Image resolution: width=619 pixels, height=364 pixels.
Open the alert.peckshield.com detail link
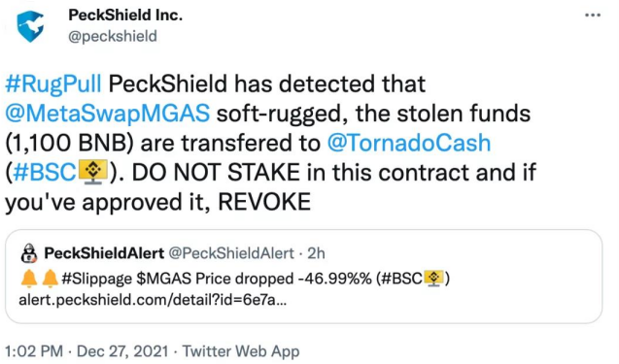tap(153, 300)
